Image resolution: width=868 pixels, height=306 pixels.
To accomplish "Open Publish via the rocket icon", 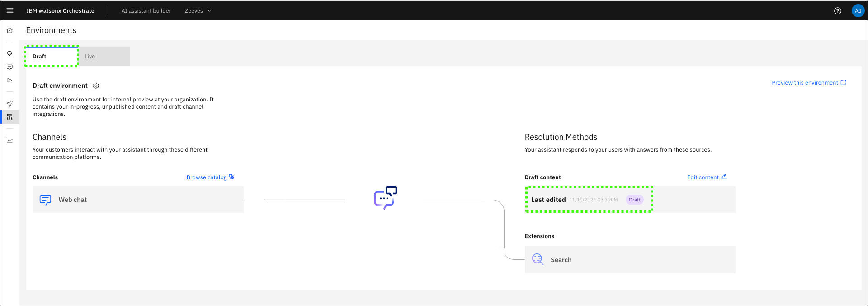I will pyautogui.click(x=9, y=104).
